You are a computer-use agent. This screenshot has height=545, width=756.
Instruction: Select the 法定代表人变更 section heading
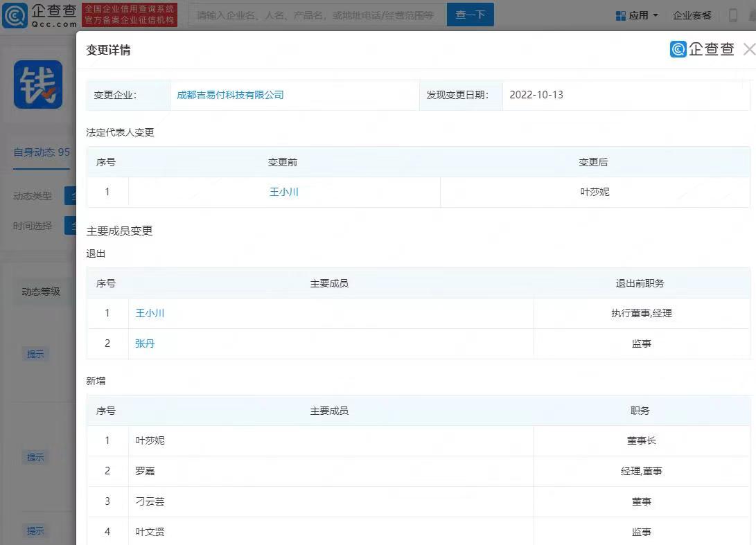[120, 132]
